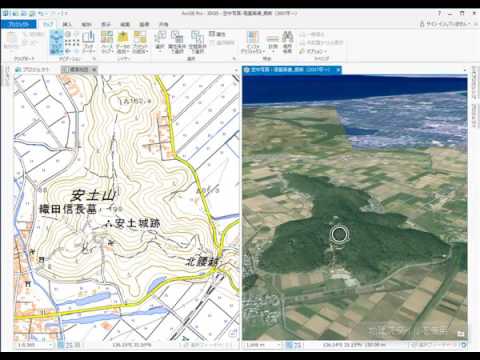Viewport: 480px width, 360px height.
Task: Open the Project pane tab
Action: (33, 70)
